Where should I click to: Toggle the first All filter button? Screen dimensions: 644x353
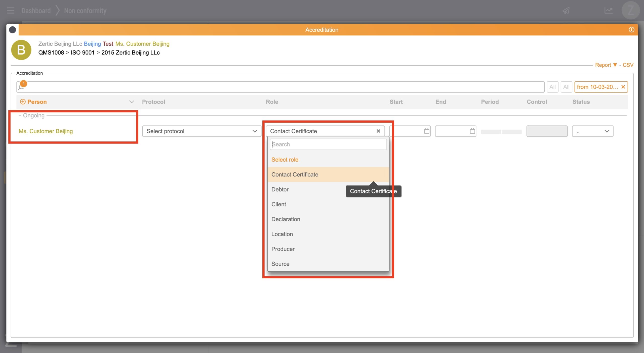(x=552, y=87)
